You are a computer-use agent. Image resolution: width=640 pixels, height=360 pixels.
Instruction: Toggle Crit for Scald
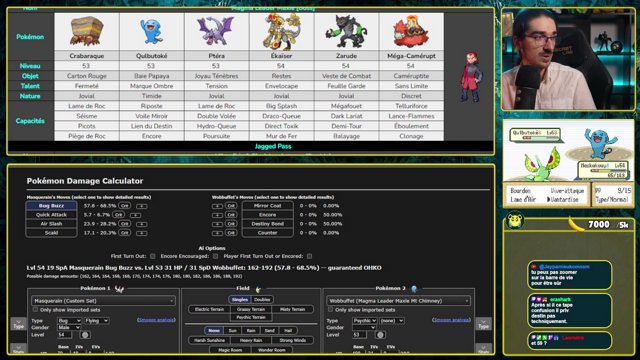(124, 233)
